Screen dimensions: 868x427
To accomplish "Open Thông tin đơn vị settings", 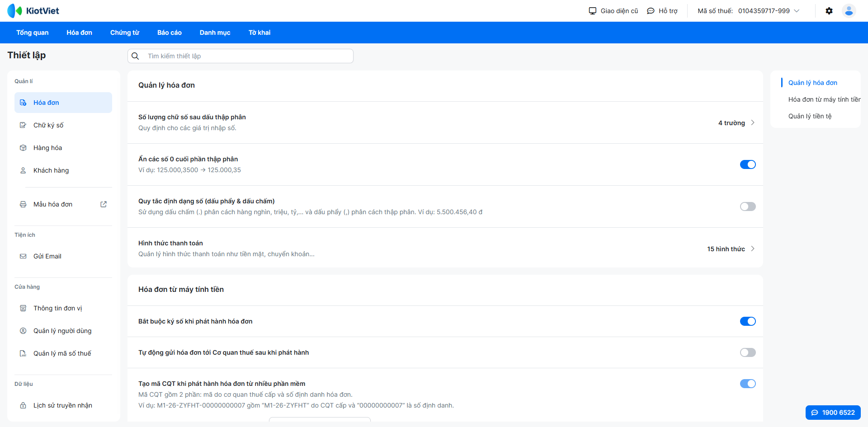I will click(x=63, y=308).
